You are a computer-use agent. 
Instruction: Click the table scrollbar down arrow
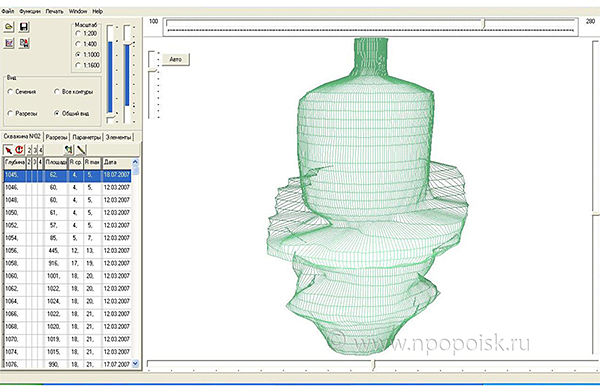135,363
